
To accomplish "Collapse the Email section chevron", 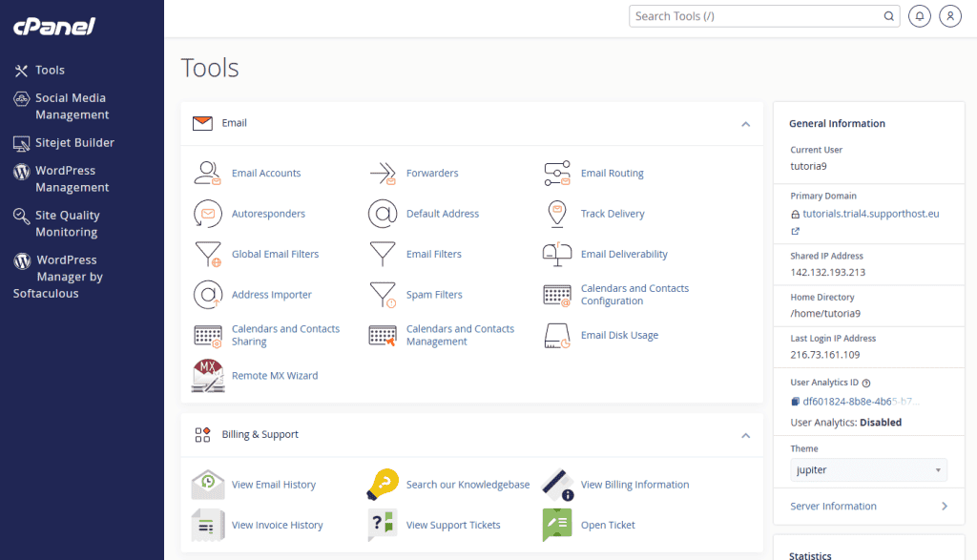I will 745,124.
